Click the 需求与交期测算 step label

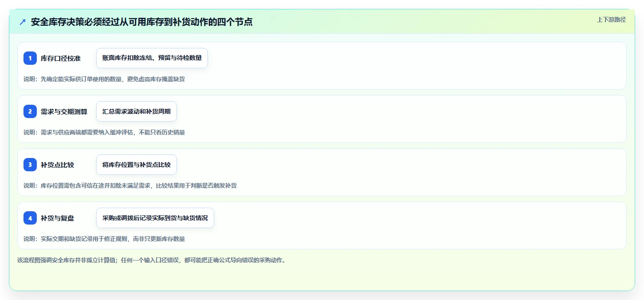click(x=64, y=111)
